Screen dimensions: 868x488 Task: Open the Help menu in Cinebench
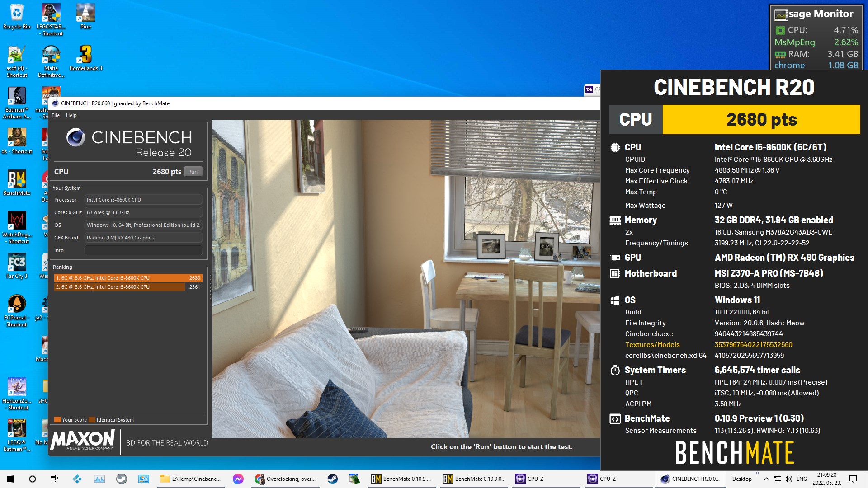click(71, 115)
